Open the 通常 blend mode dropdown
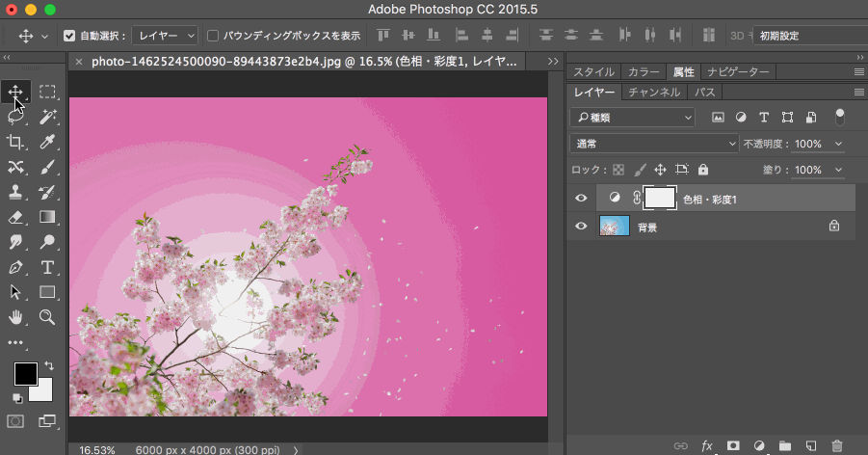 654,144
